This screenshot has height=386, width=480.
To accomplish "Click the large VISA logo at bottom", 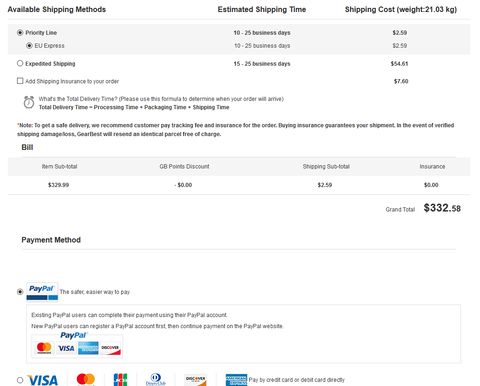I will (43, 380).
